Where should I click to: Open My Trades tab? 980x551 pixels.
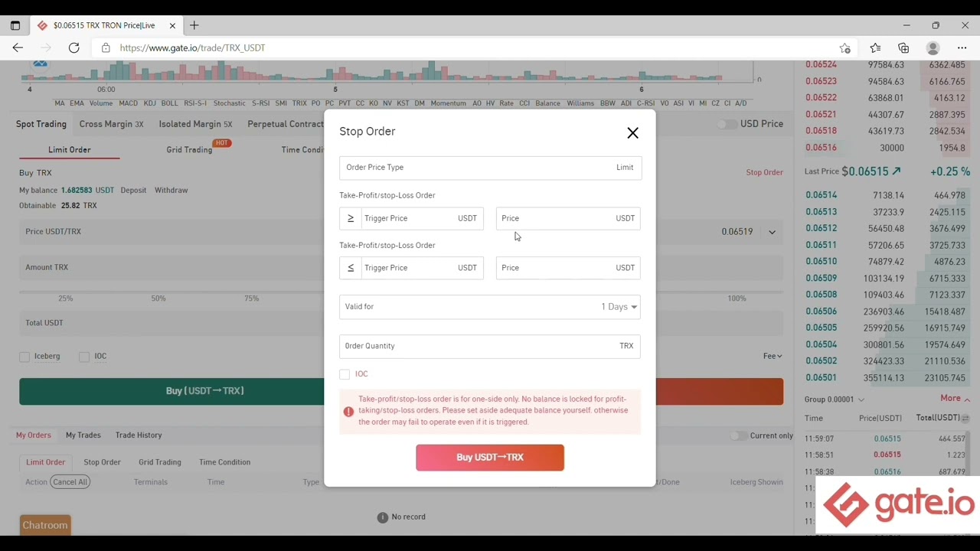coord(83,435)
